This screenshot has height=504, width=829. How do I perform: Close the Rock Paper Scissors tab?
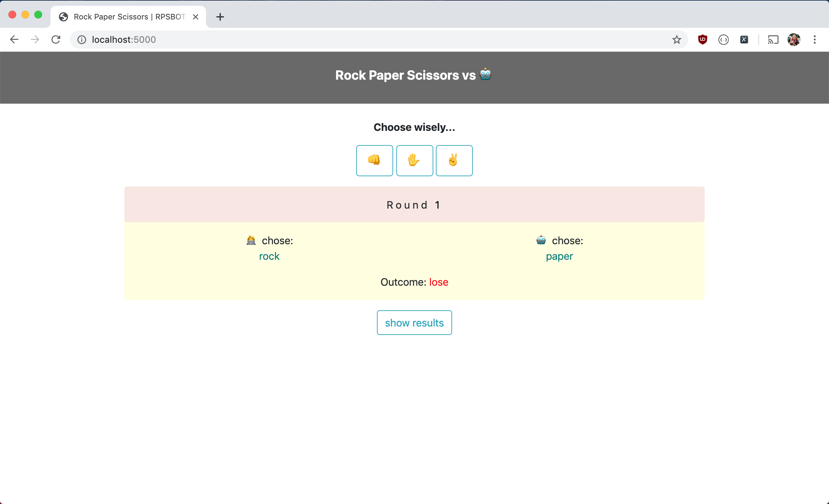[x=196, y=17]
